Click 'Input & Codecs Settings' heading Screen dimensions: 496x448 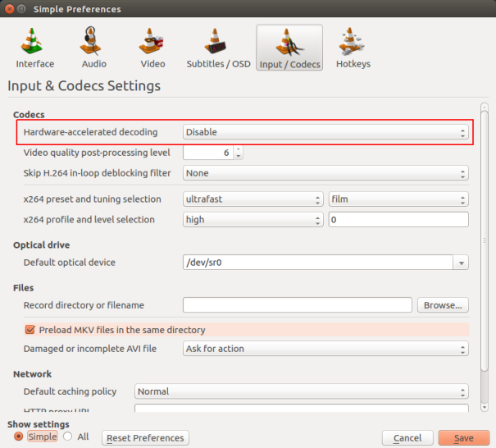84,86
